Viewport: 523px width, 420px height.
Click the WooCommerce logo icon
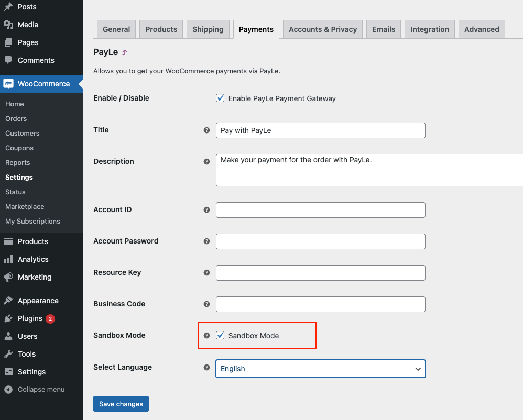pos(8,84)
